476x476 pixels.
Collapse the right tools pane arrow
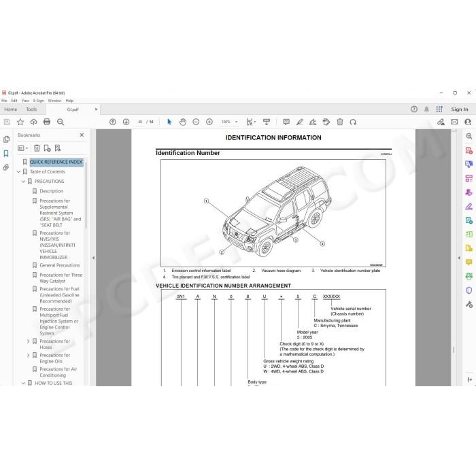click(459, 258)
